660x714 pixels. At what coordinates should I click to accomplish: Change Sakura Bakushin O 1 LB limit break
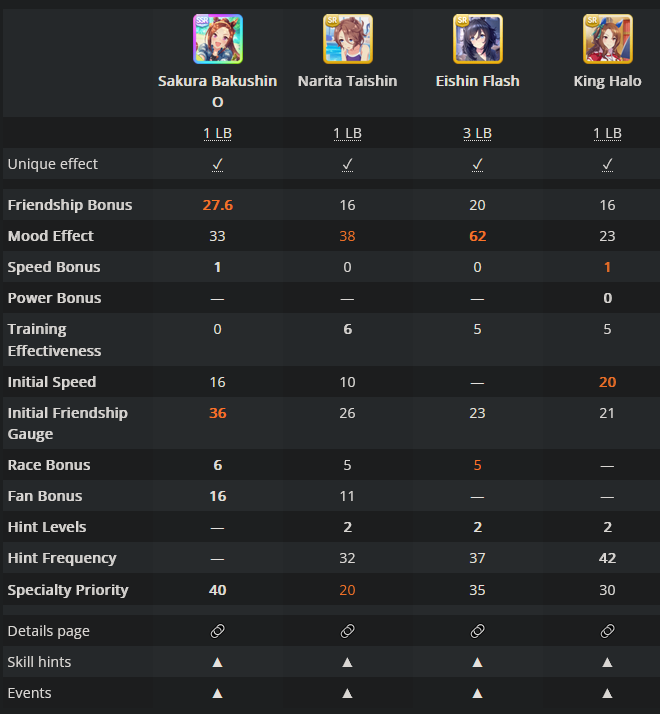pyautogui.click(x=218, y=133)
